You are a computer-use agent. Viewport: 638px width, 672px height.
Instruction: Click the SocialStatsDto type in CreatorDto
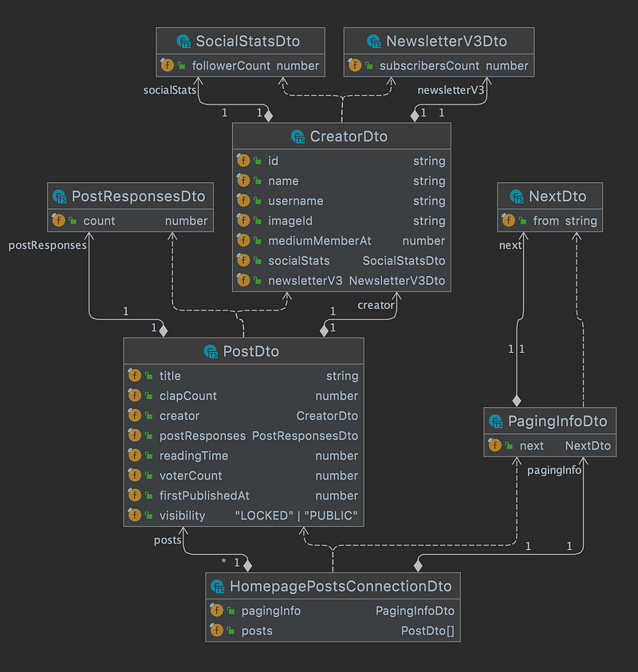pos(404,260)
